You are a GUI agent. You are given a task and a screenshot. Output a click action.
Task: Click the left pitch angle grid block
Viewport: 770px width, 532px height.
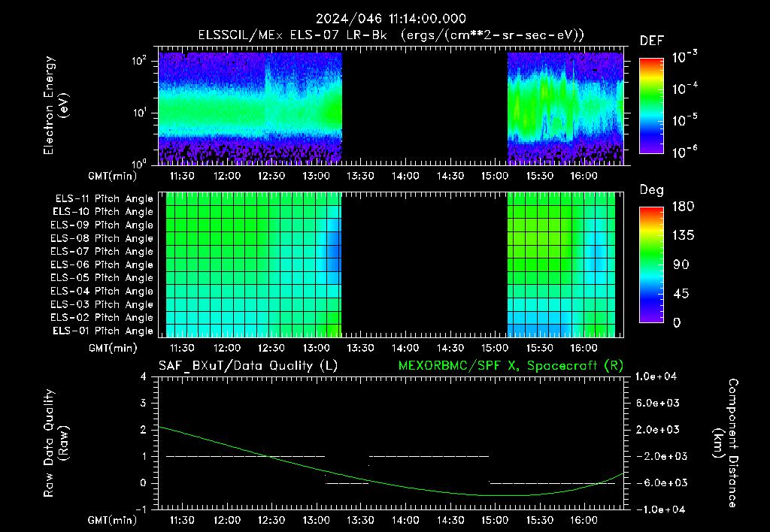coord(253,264)
